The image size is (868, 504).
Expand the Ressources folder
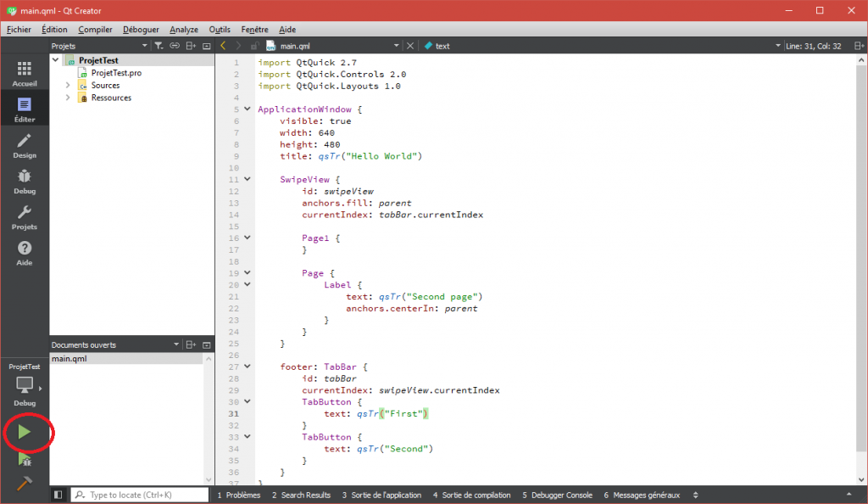coord(68,98)
